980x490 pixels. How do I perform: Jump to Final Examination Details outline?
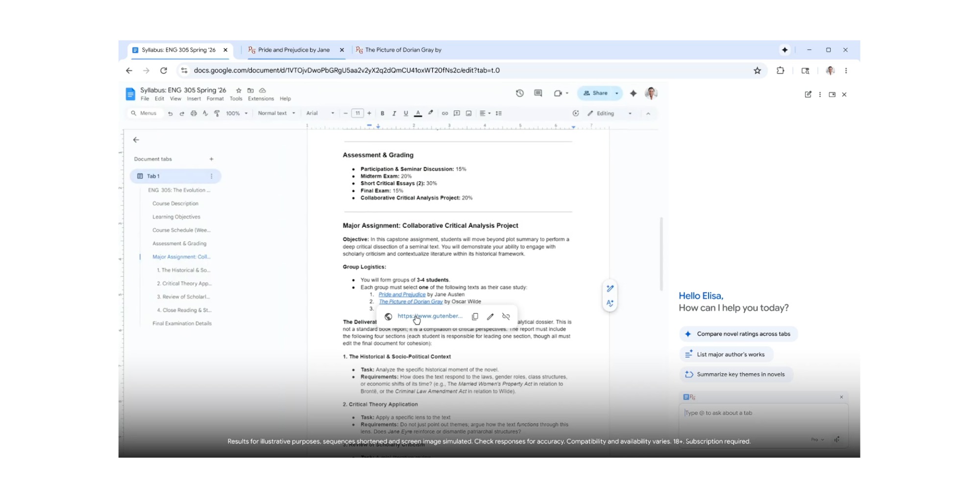(x=182, y=323)
